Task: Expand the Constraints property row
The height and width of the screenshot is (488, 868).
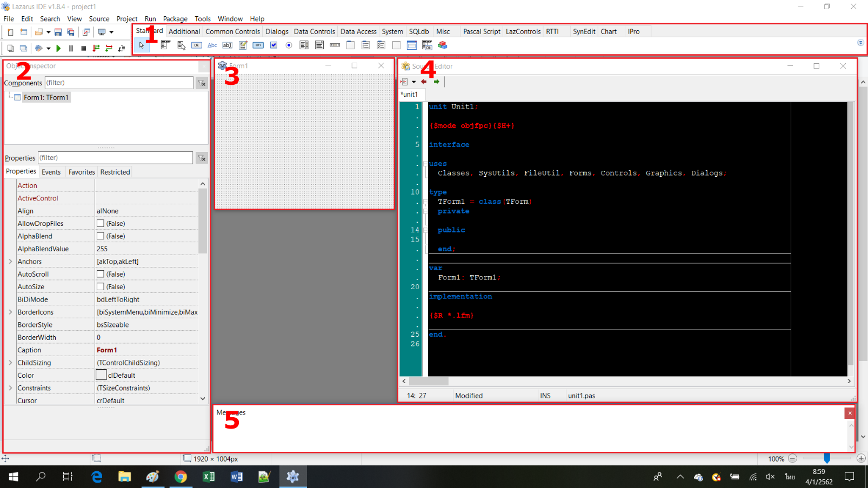Action: click(10, 388)
